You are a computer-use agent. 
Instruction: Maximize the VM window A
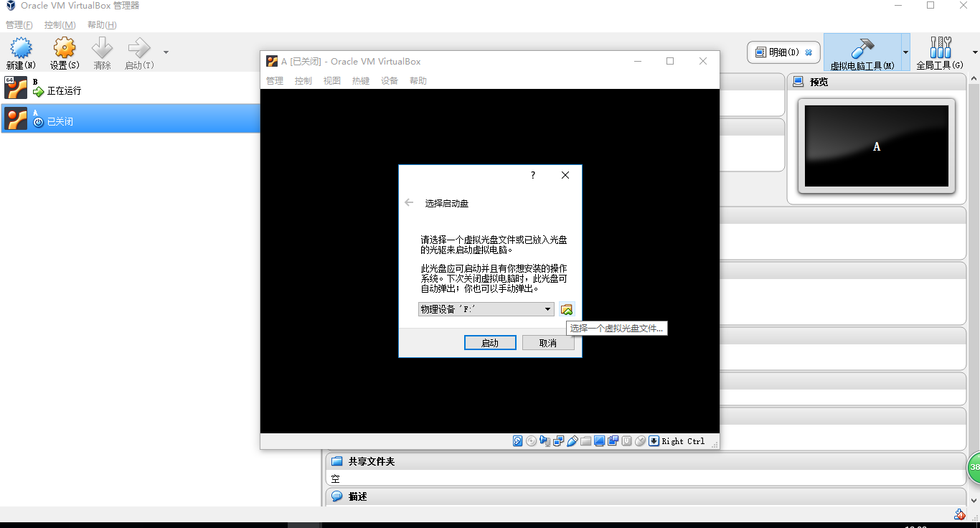(x=670, y=61)
